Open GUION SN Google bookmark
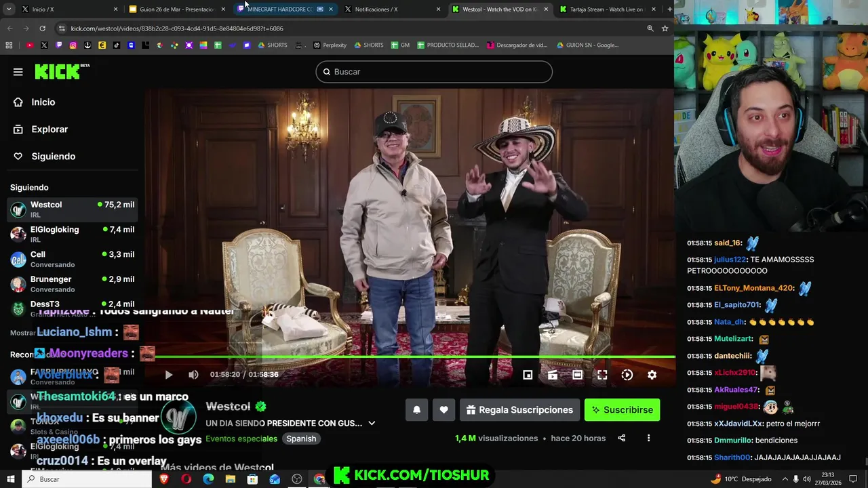Viewport: 868px width, 488px height. pos(588,45)
